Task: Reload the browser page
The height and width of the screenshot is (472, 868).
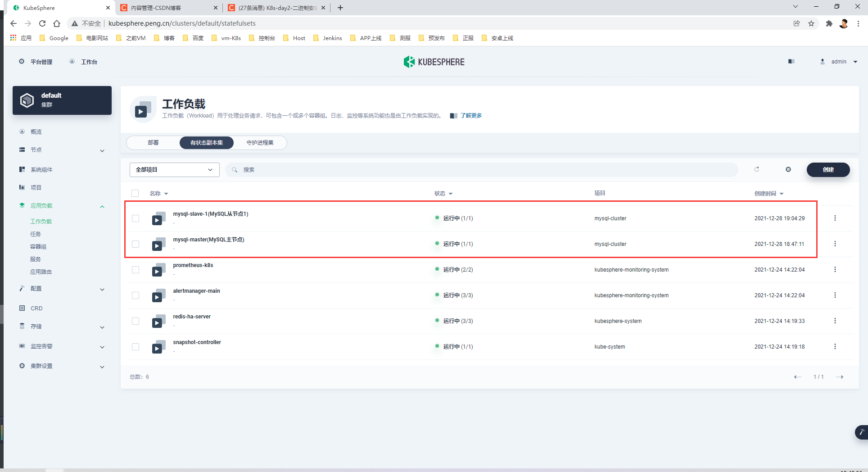Action: [42, 23]
